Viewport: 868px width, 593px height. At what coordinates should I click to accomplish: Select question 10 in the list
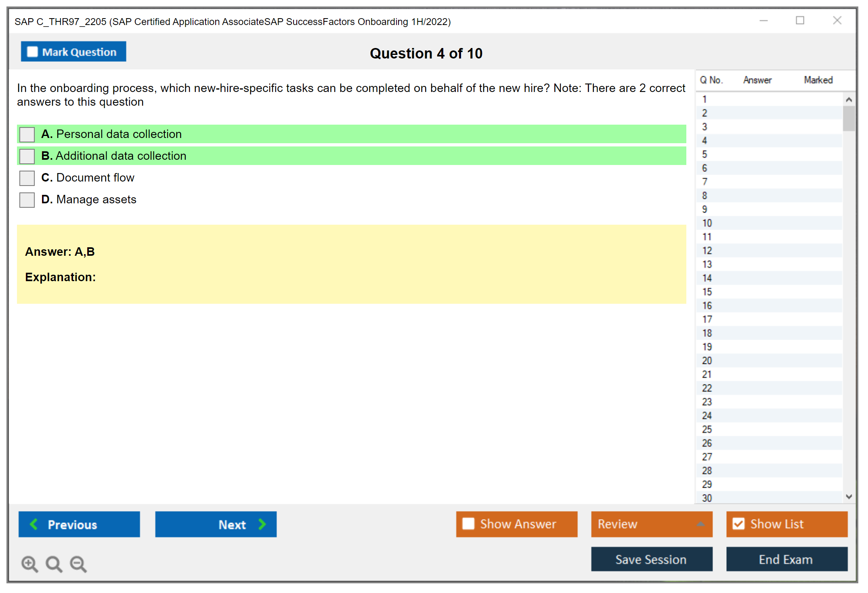(x=707, y=223)
